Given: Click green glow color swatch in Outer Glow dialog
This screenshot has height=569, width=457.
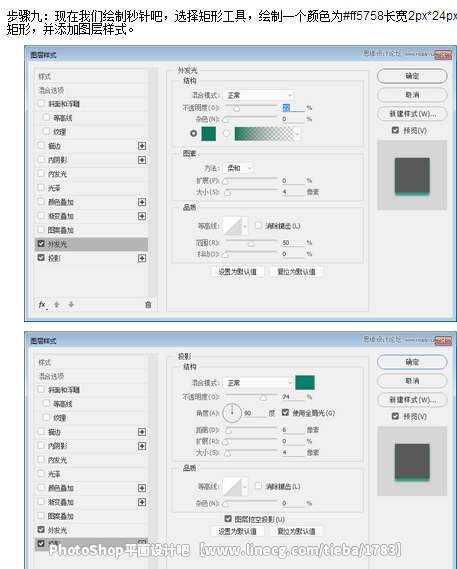Looking at the screenshot, I should point(209,134).
